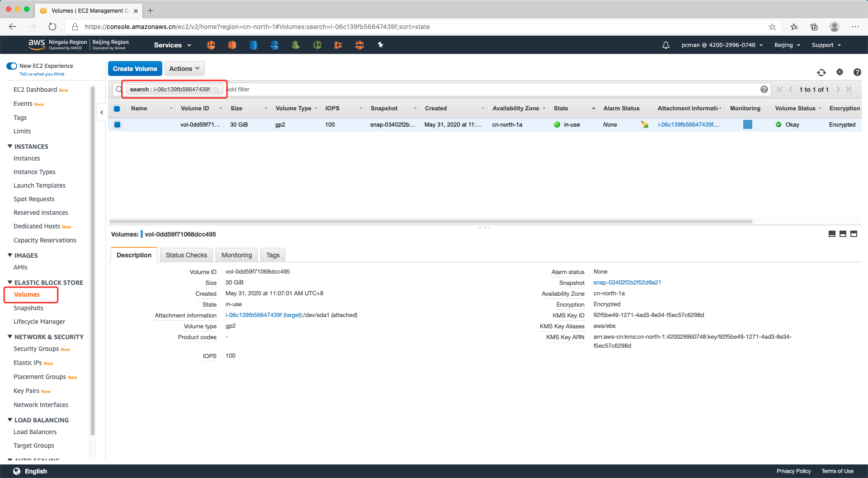The height and width of the screenshot is (478, 868).
Task: Open the Actions dropdown
Action: click(184, 69)
